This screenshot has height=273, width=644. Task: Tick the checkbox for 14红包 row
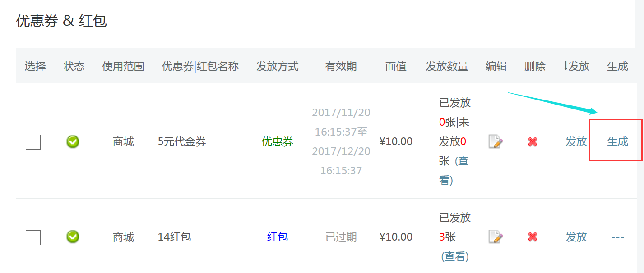(33, 237)
